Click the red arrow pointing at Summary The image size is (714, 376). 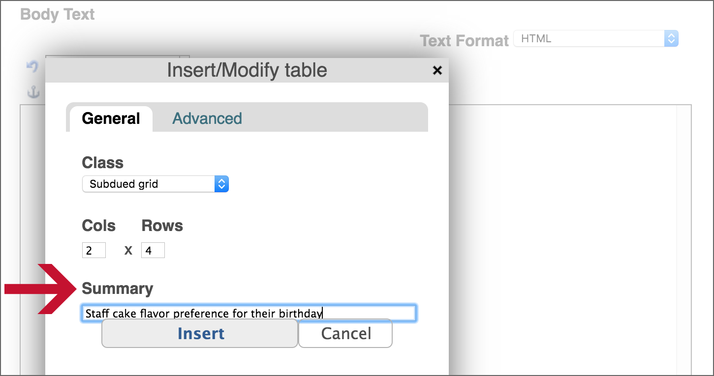coord(40,289)
